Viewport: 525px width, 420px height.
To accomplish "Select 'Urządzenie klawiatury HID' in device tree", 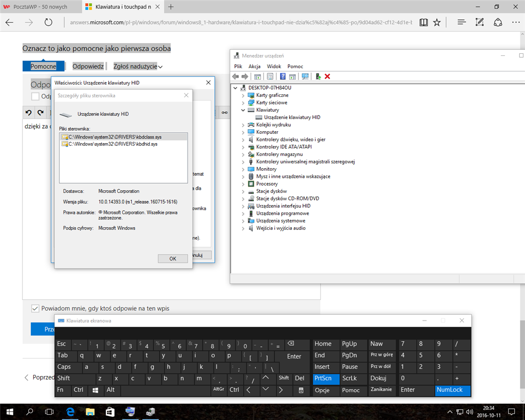I will 292,117.
